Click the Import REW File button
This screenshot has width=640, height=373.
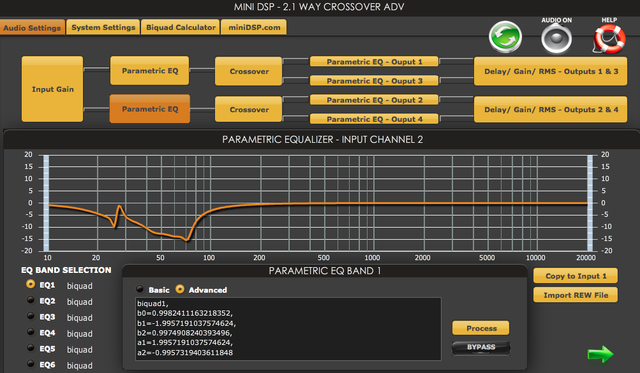point(576,295)
